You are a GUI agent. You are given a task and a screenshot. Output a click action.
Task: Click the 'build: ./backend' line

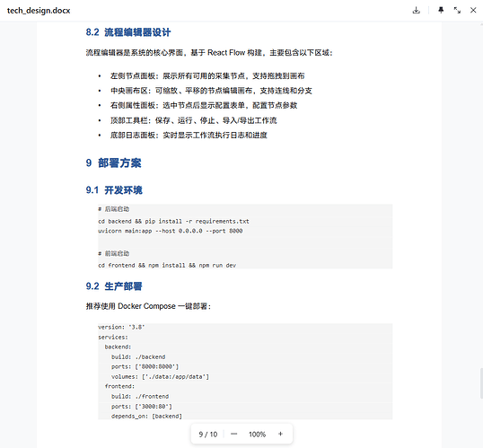tap(138, 356)
